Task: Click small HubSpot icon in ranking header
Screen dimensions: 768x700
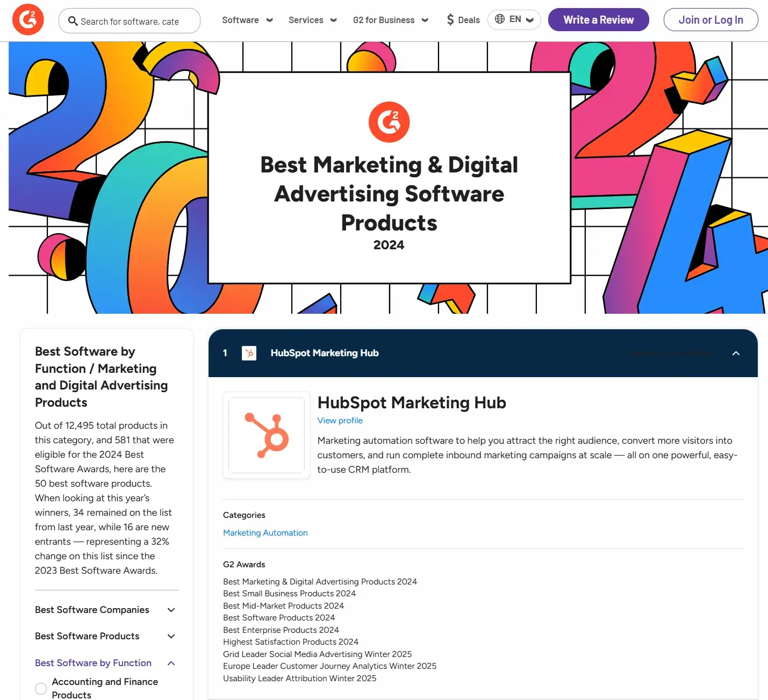Action: (249, 353)
